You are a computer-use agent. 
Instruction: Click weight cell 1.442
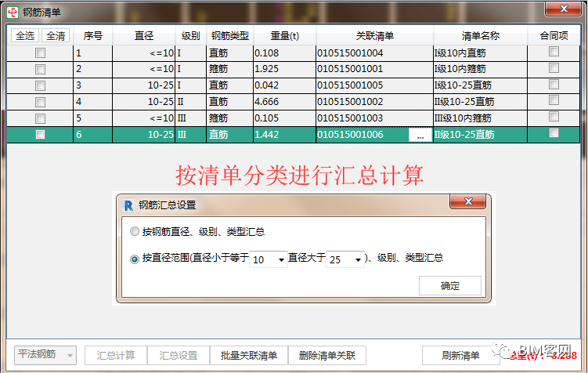(x=285, y=135)
